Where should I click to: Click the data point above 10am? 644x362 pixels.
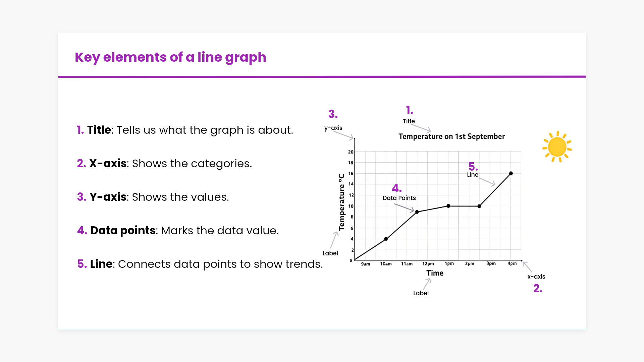tap(386, 239)
